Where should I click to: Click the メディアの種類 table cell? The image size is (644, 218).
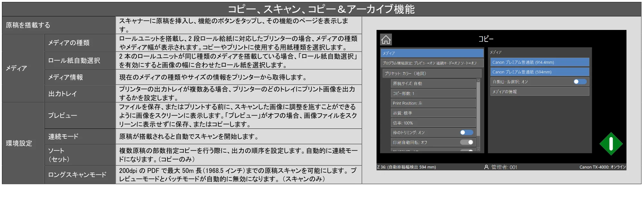[80, 43]
